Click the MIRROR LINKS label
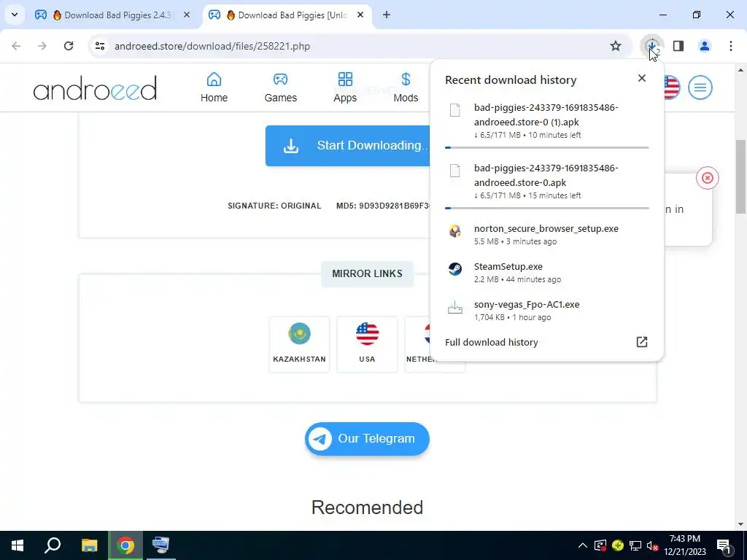The image size is (747, 560). click(367, 274)
